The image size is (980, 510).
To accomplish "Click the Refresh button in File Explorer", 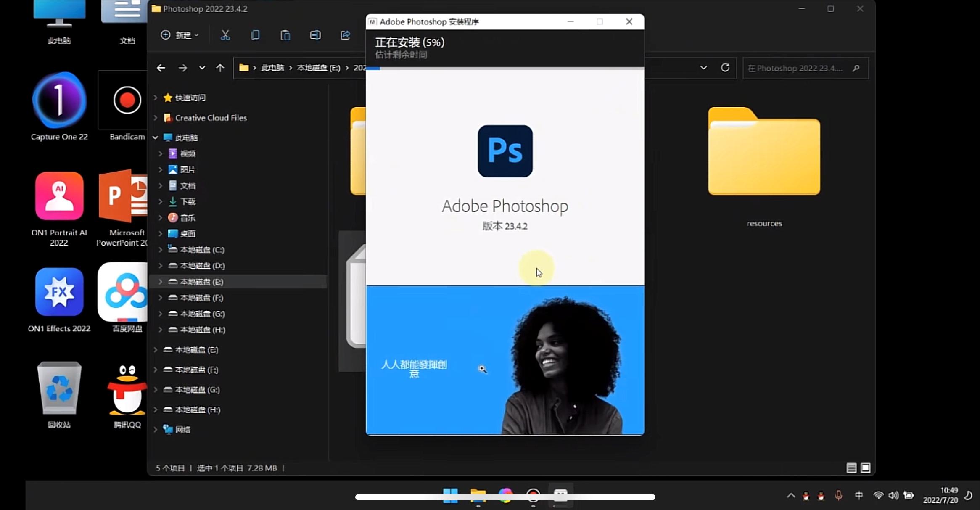I will [x=726, y=67].
